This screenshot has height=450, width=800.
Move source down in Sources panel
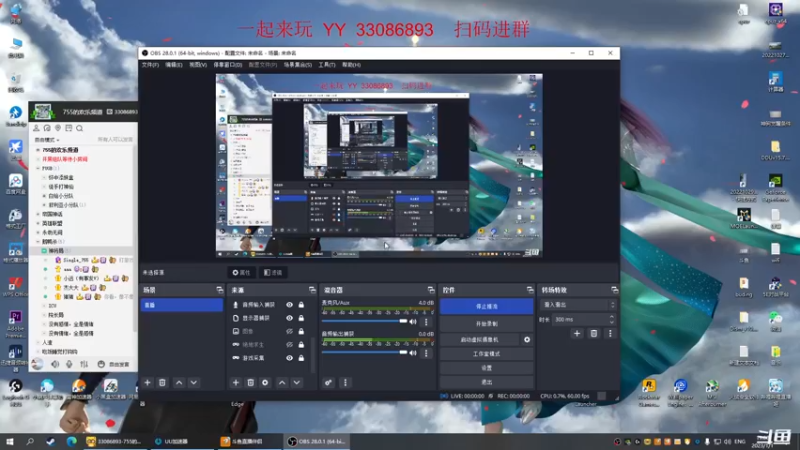pos(297,383)
